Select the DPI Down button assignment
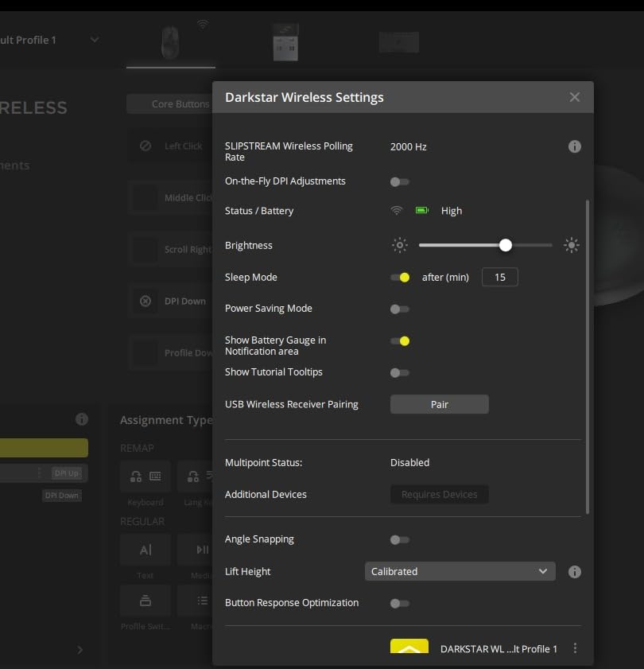This screenshot has height=669, width=644. coord(169,301)
